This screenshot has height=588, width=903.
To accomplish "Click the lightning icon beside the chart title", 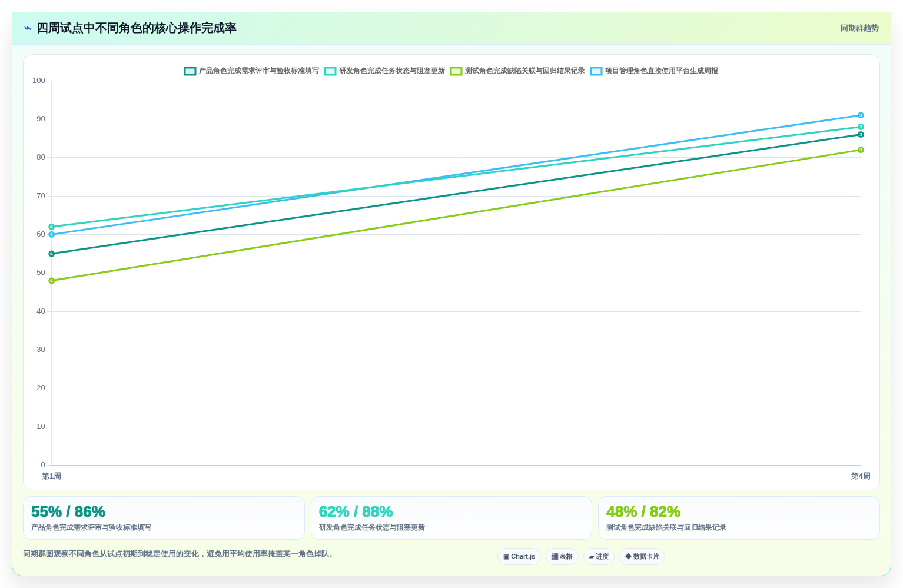I will 28,28.
